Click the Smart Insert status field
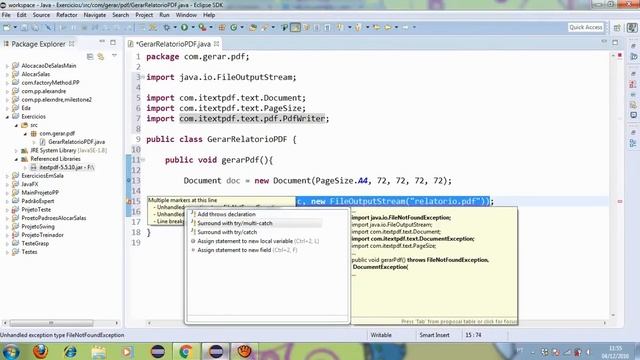The height and width of the screenshot is (360, 640). point(434,335)
